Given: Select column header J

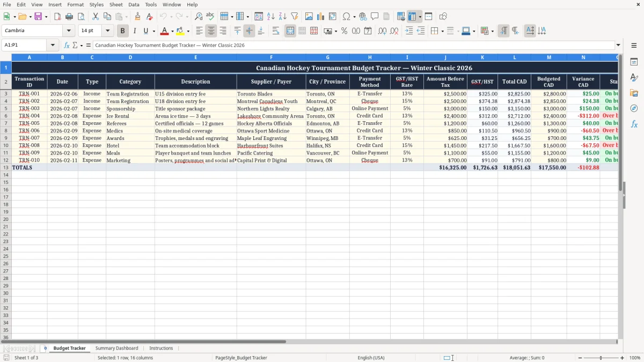Looking at the screenshot, I should [x=445, y=57].
